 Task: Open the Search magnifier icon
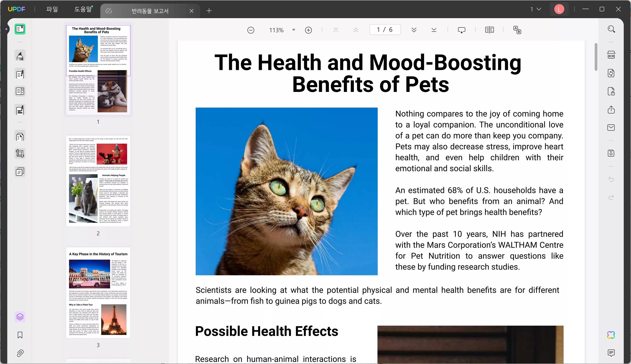(611, 29)
